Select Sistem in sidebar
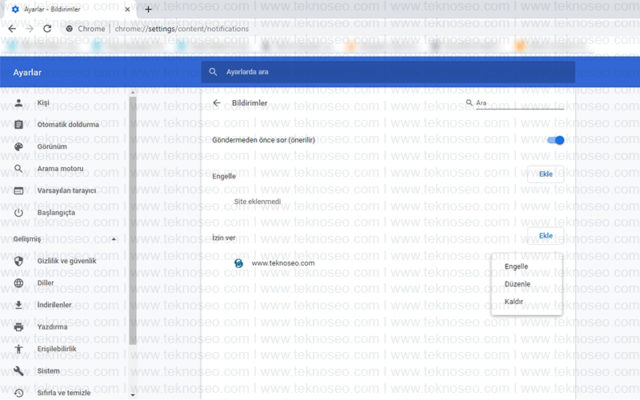Image resolution: width=640 pixels, height=400 pixels. pos(49,371)
